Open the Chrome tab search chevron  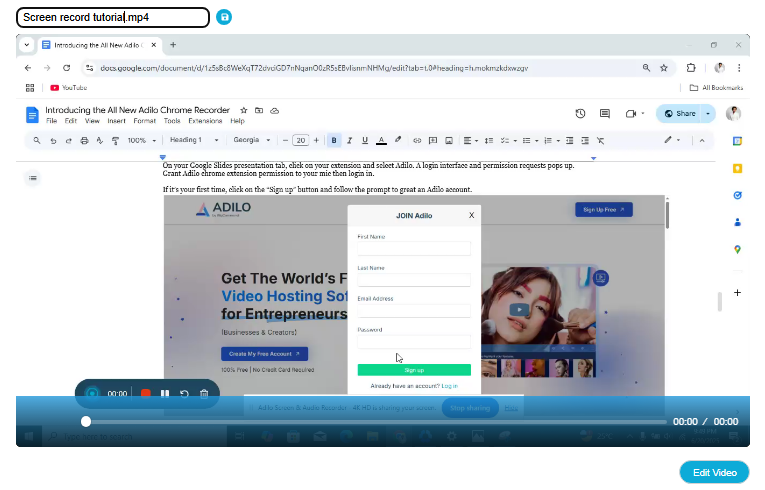(27, 45)
